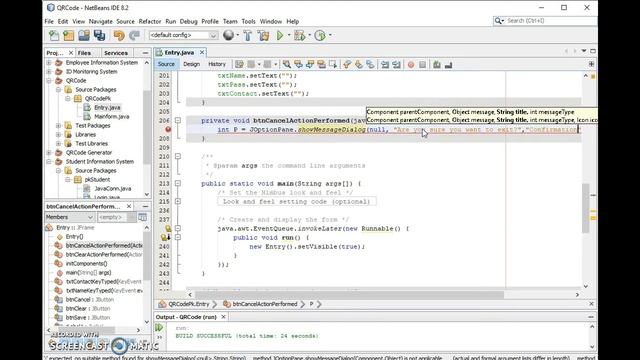Select Mainform.java in project tree
Image resolution: width=640 pixels, height=360 pixels.
pyautogui.click(x=112, y=116)
